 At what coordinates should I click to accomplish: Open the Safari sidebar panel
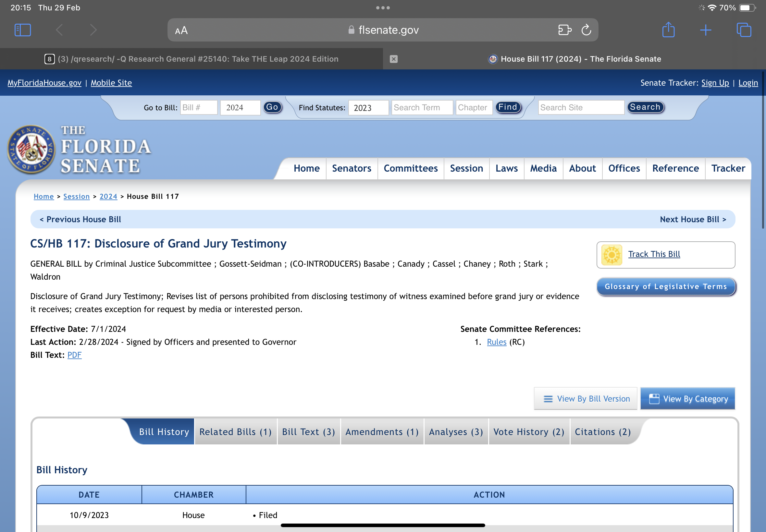23,30
